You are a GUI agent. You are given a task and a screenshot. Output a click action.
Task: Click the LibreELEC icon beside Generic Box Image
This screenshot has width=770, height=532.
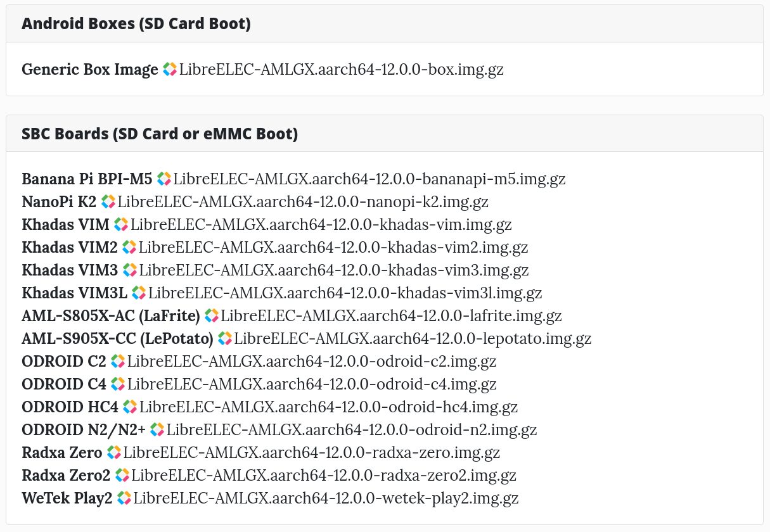coord(170,70)
